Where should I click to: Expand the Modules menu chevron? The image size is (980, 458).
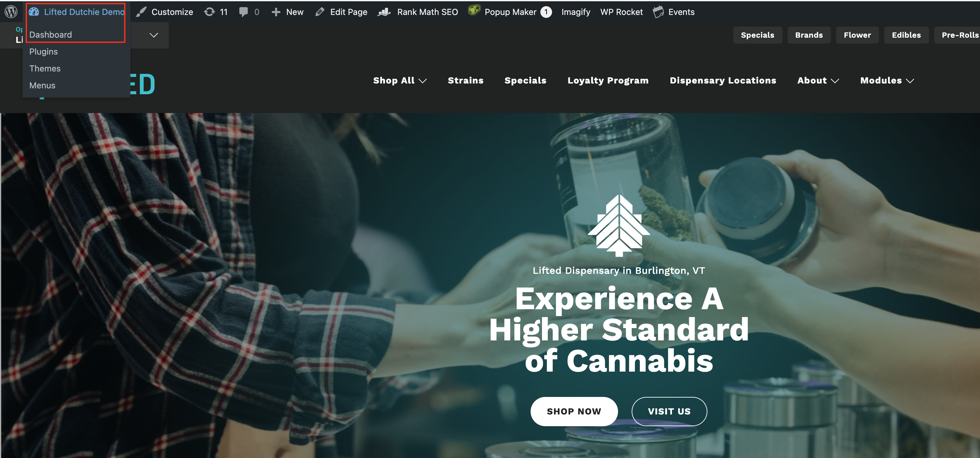pos(910,81)
